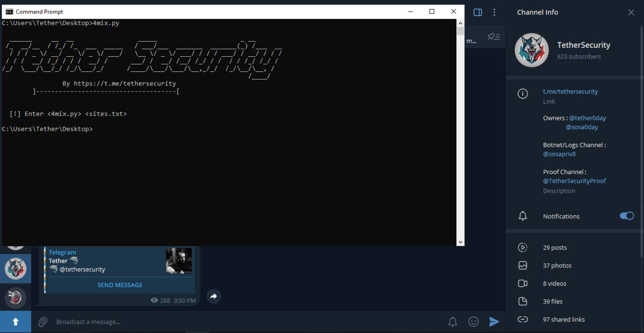The width and height of the screenshot is (644, 333).
Task: Open the 97 shared links section
Action: click(x=563, y=319)
